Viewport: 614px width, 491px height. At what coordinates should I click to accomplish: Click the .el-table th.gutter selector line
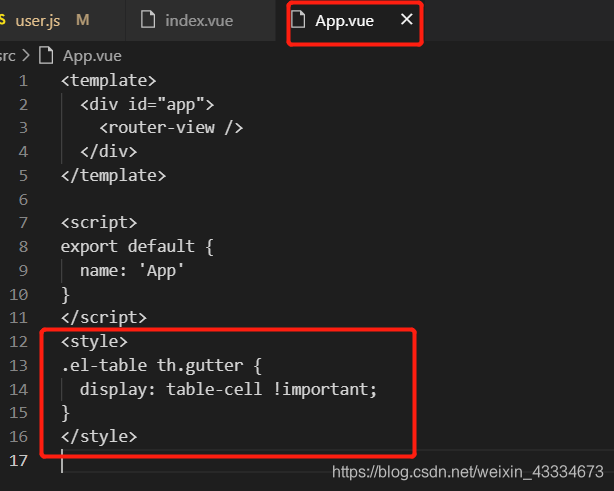click(161, 365)
